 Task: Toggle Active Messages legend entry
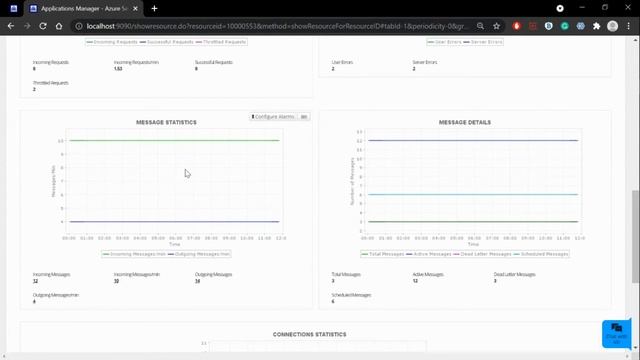pos(429,254)
